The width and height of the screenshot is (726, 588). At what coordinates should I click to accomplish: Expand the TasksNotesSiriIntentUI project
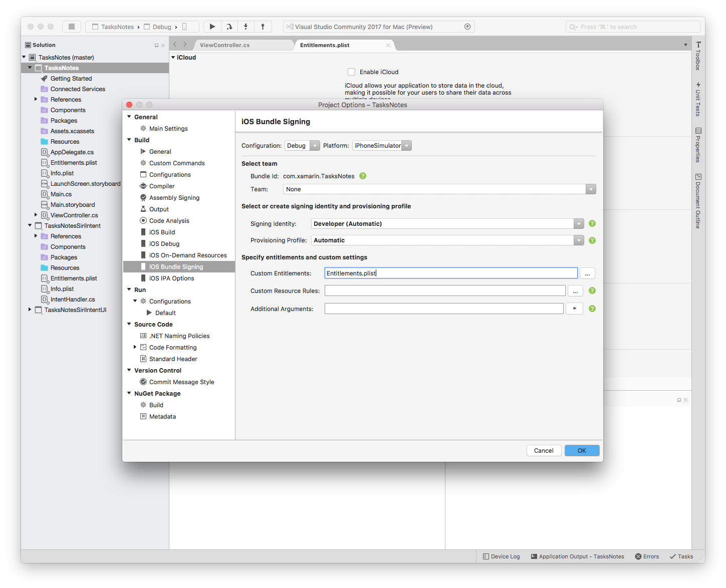pos(30,310)
